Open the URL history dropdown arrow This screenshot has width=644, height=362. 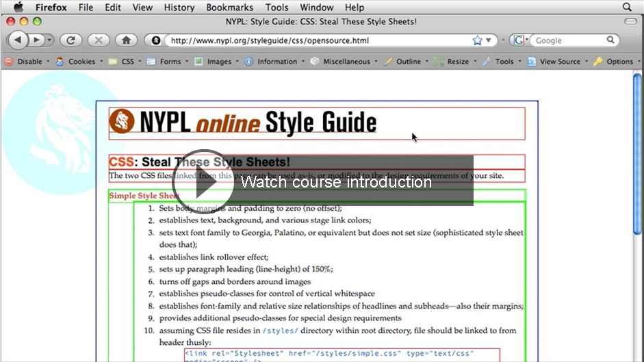489,40
